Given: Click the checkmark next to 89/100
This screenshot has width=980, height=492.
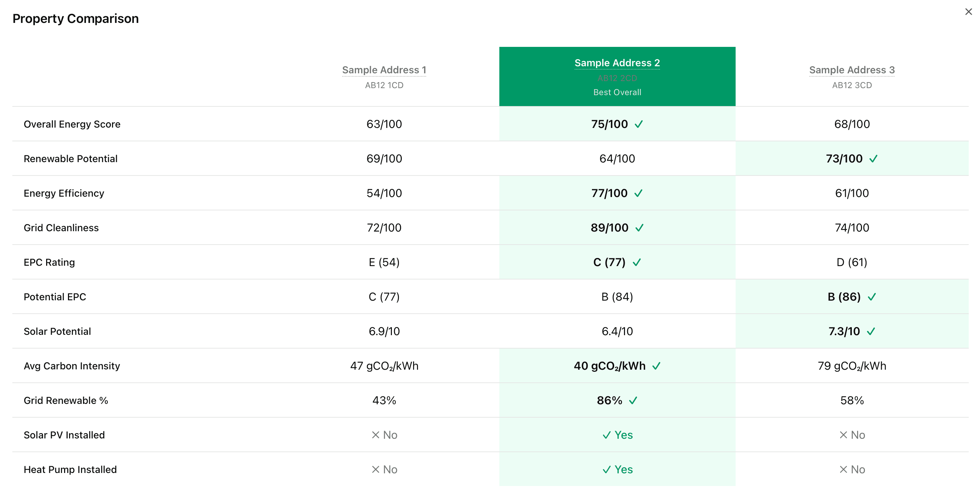Looking at the screenshot, I should (639, 228).
